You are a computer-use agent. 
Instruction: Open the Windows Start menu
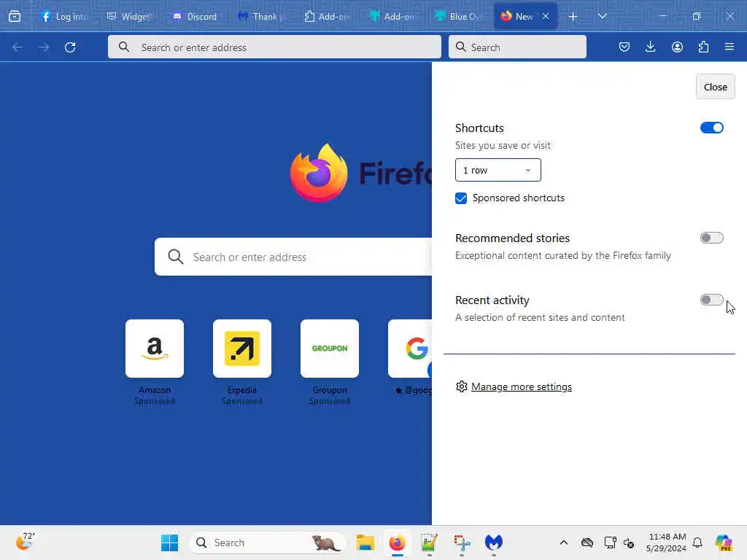pyautogui.click(x=169, y=542)
